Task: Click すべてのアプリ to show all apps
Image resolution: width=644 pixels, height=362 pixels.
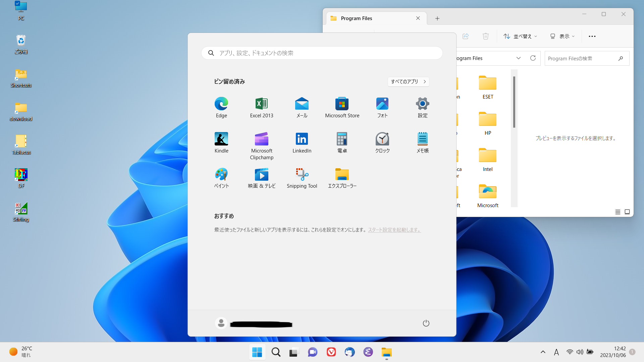Action: tap(408, 81)
